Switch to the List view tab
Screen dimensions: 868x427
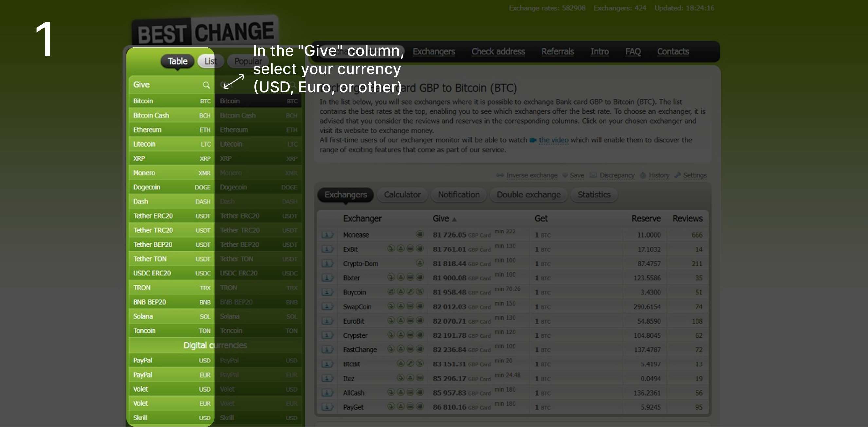(210, 61)
